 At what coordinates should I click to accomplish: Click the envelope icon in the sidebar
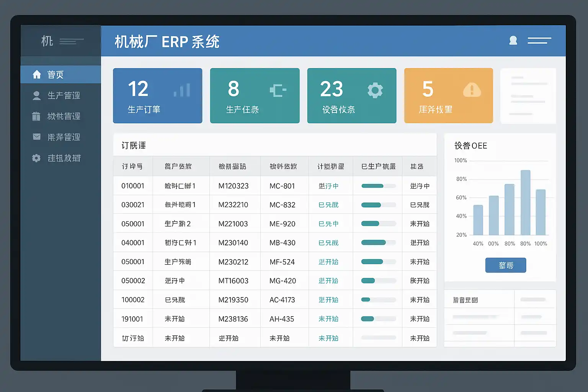37,137
